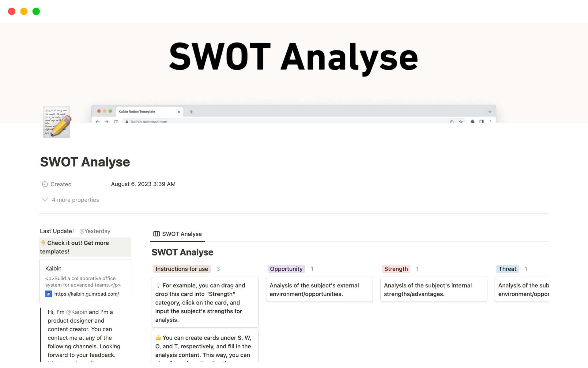Toggle the Strength category label
Screen dimensions: 588x368
[395, 269]
